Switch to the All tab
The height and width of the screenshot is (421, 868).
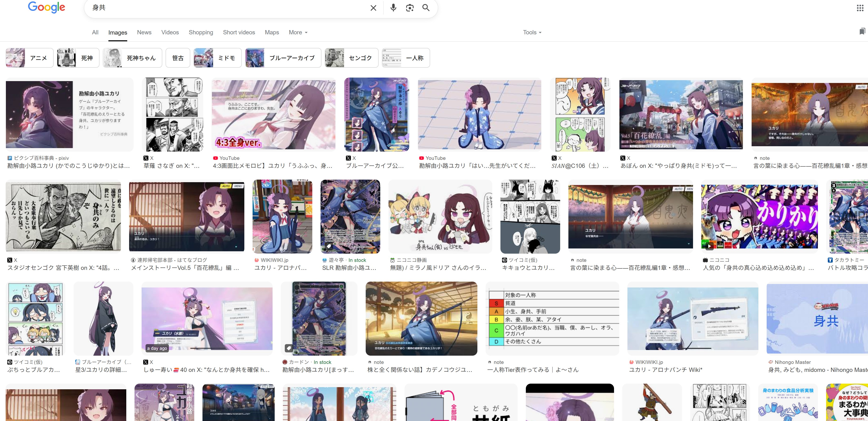pyautogui.click(x=95, y=32)
